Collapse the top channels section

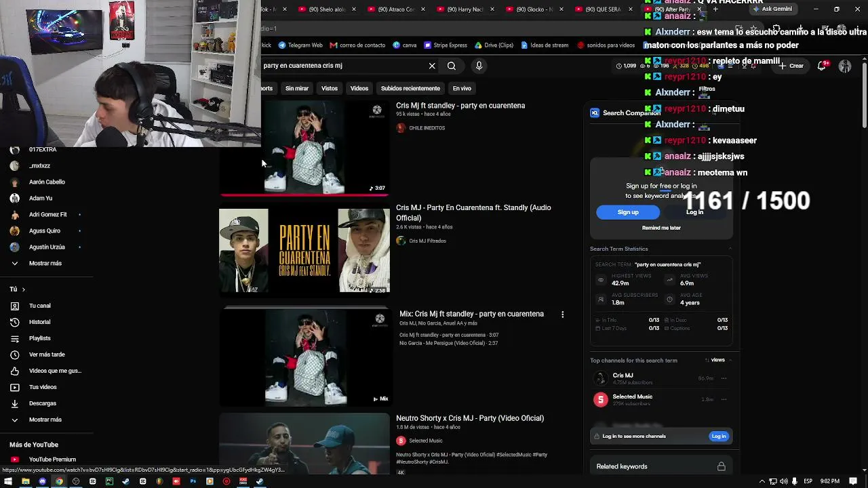pos(730,360)
